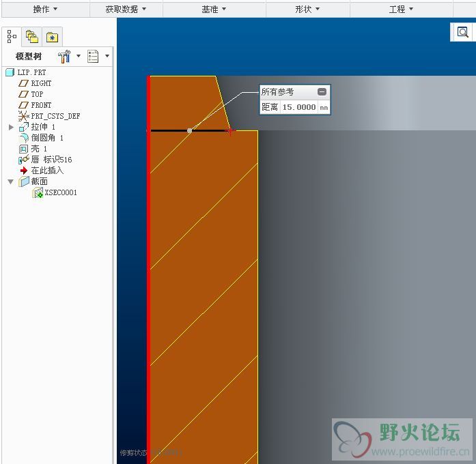476x464 pixels.
Task: Click the zoom tool icon in graphics toolbar
Action: (462, 32)
